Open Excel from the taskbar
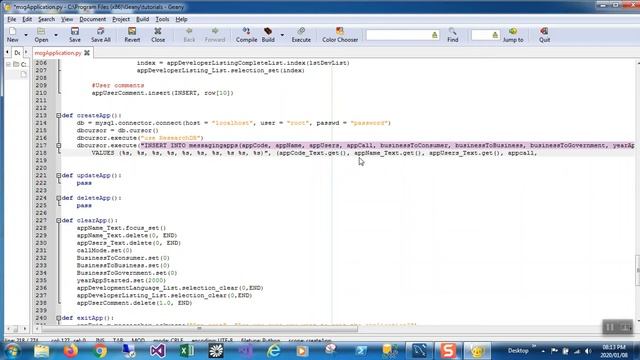The height and width of the screenshot is (360, 640). tap(187, 351)
